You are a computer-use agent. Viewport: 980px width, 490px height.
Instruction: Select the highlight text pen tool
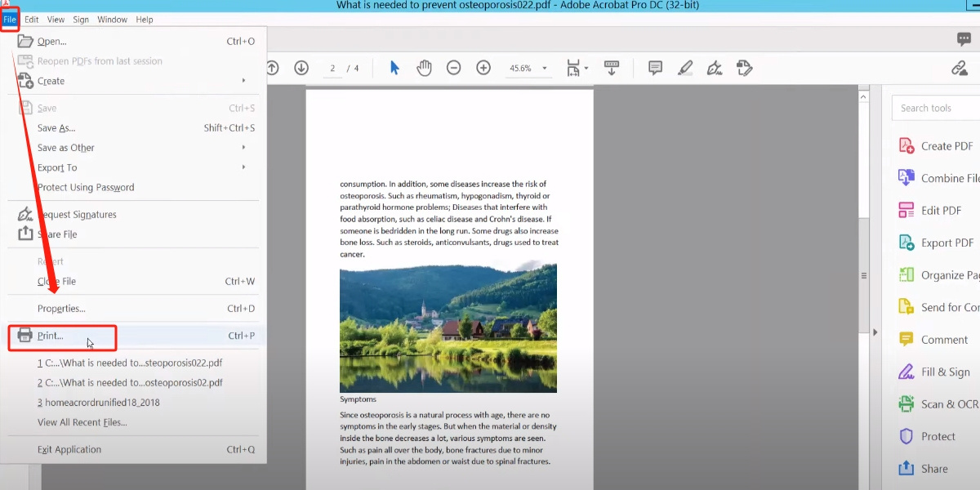[685, 68]
